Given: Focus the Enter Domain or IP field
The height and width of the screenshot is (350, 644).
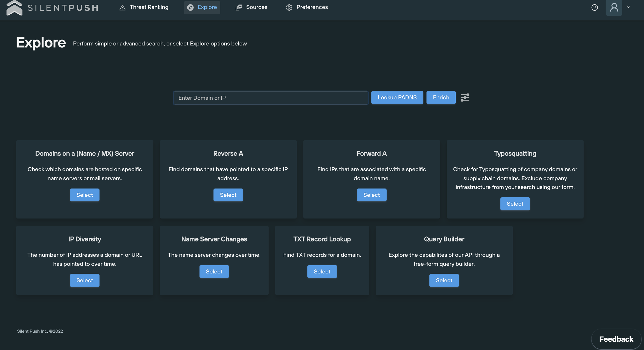Looking at the screenshot, I should (x=271, y=98).
